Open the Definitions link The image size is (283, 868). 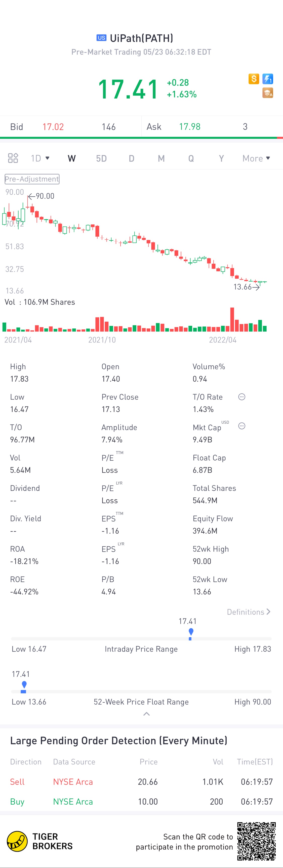(x=249, y=612)
